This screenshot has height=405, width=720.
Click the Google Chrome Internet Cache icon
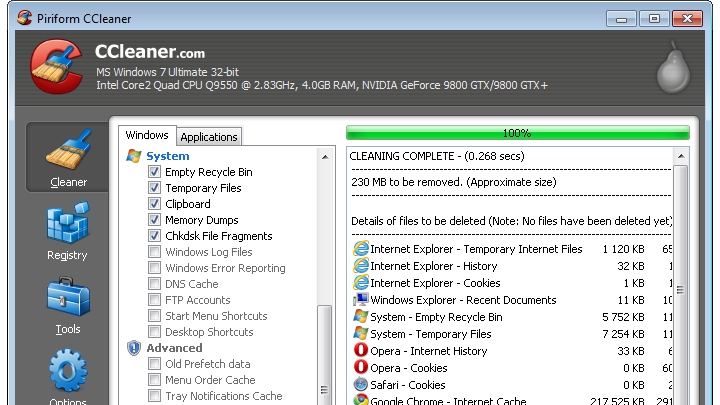click(x=361, y=400)
